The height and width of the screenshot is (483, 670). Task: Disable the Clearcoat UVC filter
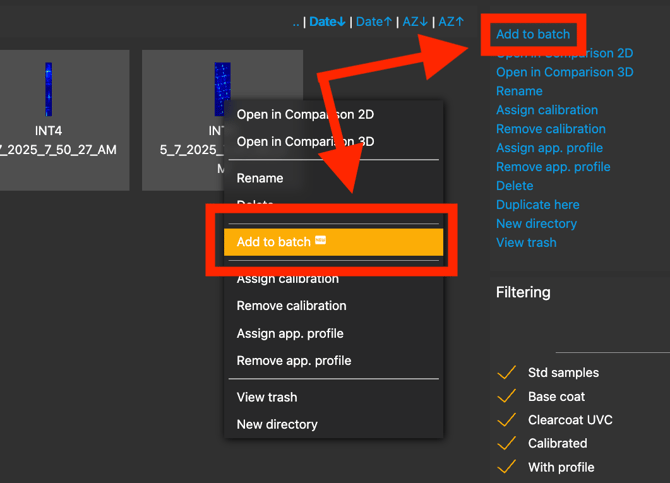click(x=507, y=420)
